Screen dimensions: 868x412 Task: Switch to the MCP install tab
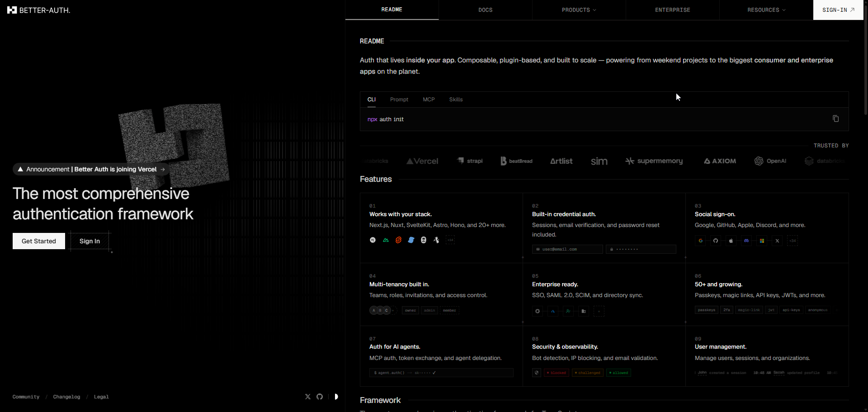(x=429, y=99)
